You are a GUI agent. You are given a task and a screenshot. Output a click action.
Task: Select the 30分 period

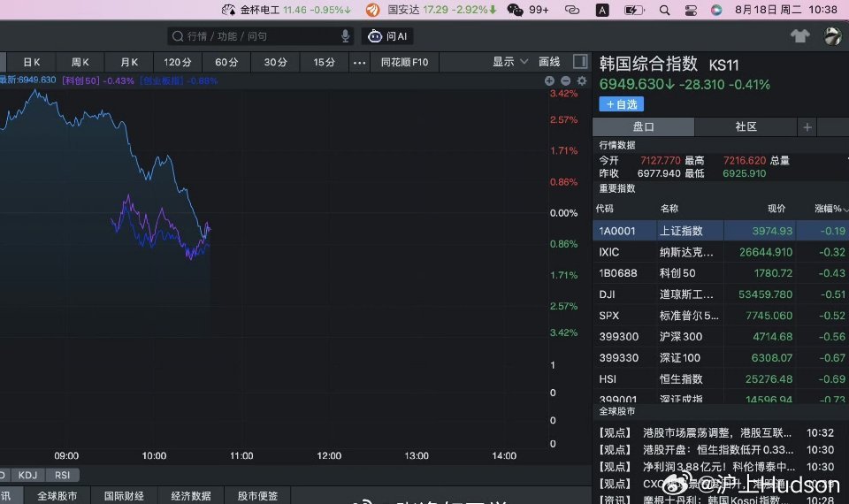(275, 62)
